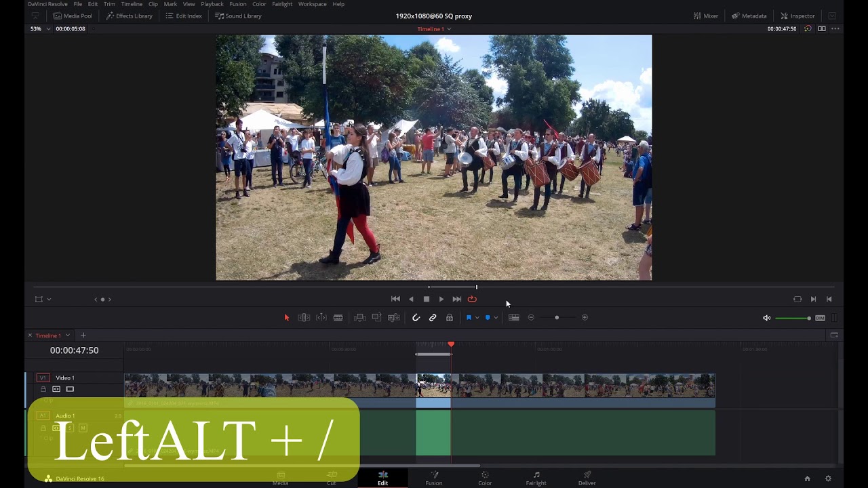Expand the marker color dropdown arrow

(496, 317)
